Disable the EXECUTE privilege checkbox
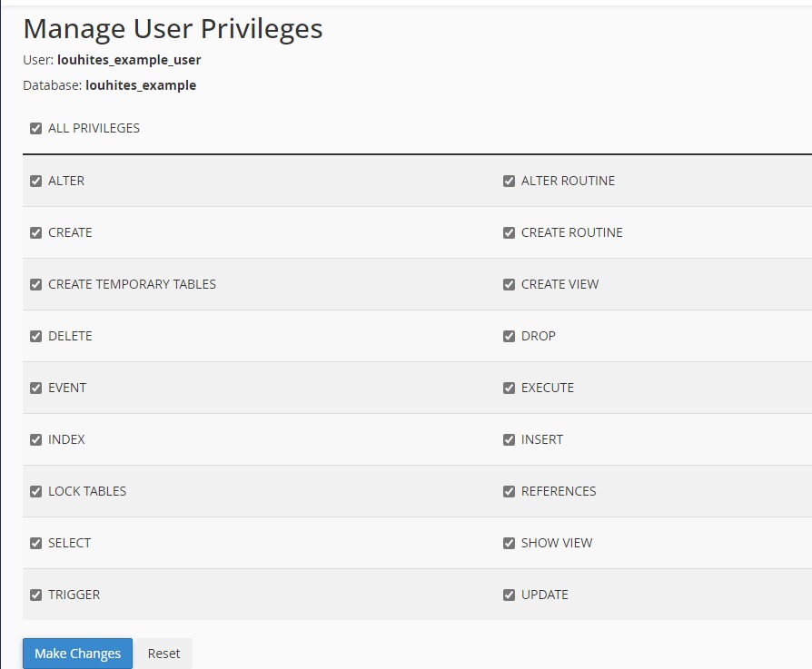The height and width of the screenshot is (669, 812). pos(510,389)
